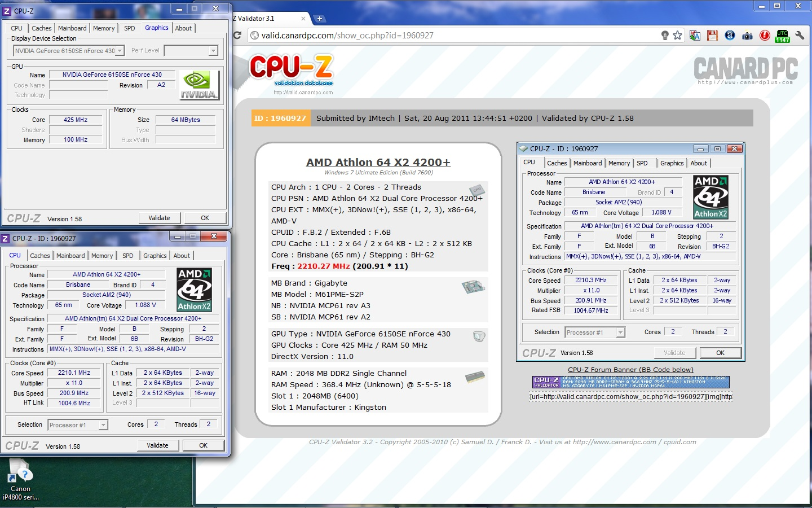Click the Level 2 cache 2 x 512 KBytes value
The height and width of the screenshot is (508, 812).
[162, 393]
